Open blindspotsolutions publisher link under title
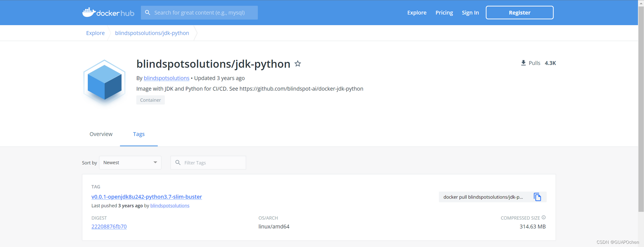 click(166, 78)
